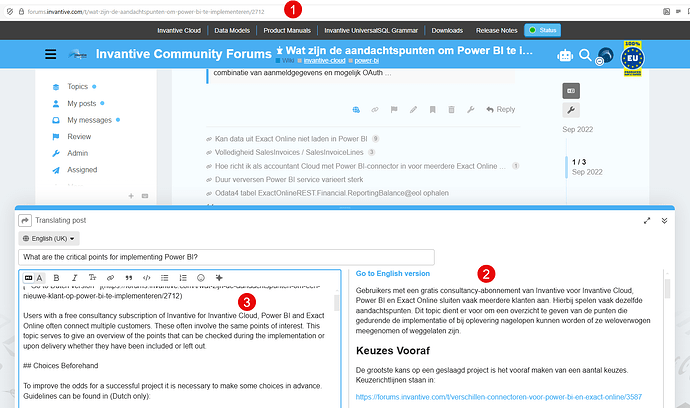Open 'Volledigheid SalesInvoices / SalesInvoiceLines' link
Screen dimensions: 690x408
[x=289, y=152]
